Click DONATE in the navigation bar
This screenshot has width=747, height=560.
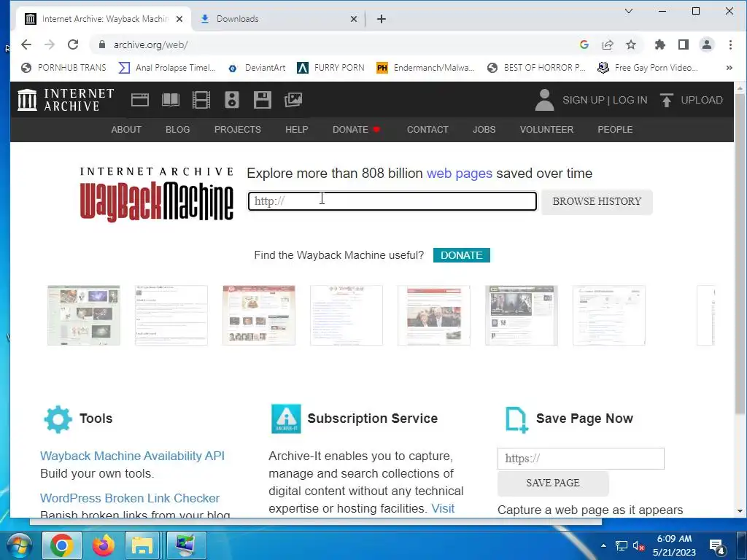[350, 130]
